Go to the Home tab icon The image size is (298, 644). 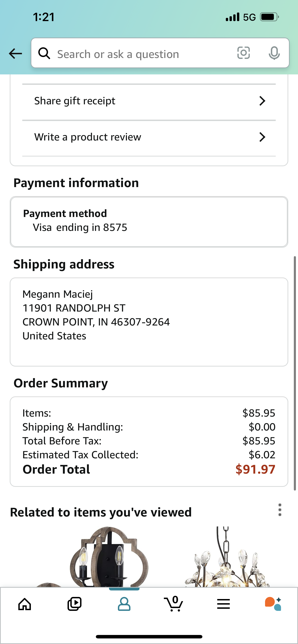(x=25, y=604)
